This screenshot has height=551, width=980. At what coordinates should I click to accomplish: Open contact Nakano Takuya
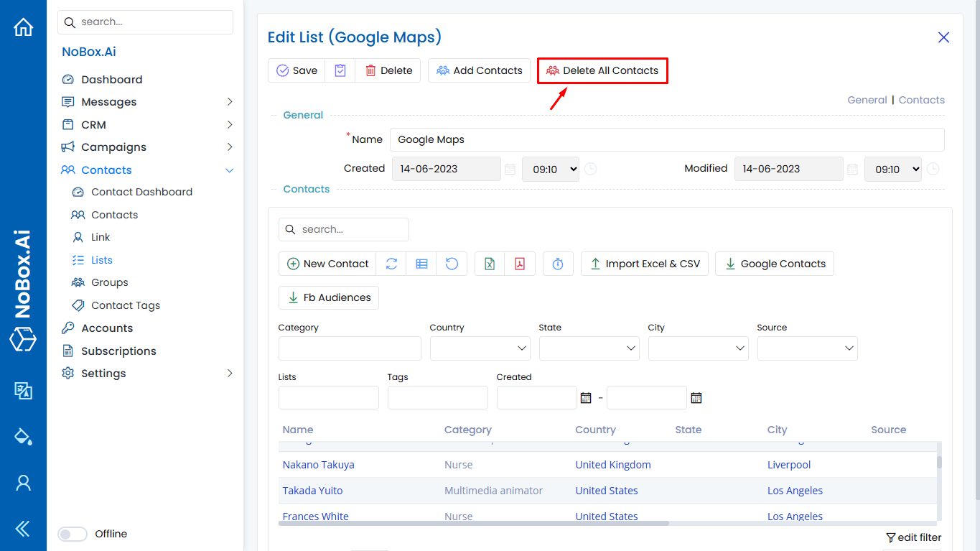click(318, 464)
